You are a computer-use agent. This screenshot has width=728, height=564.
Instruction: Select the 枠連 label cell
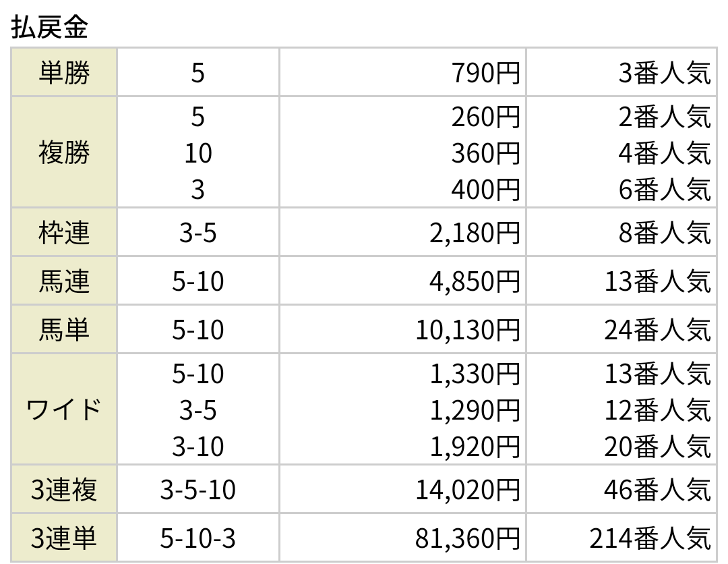click(x=64, y=233)
